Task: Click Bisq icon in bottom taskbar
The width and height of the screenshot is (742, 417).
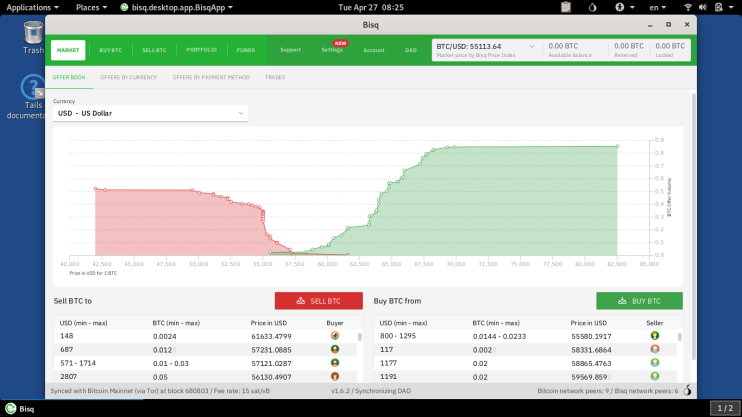Action: (x=10, y=408)
